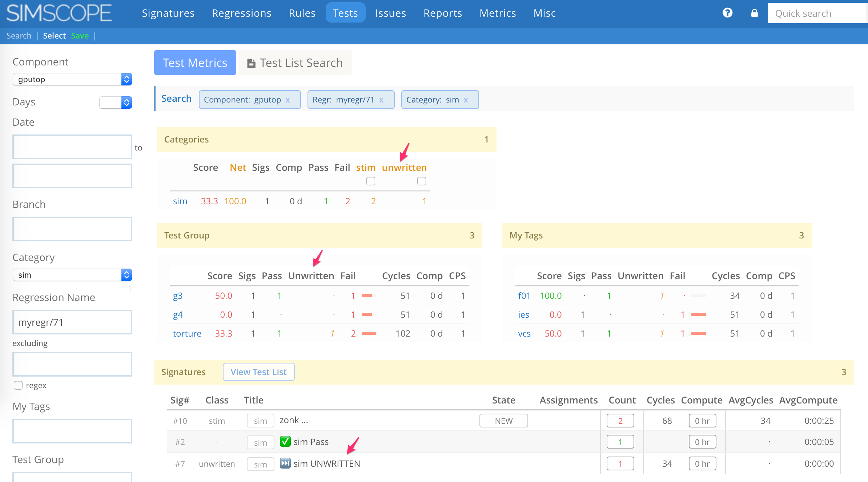Click the first Date input field
The width and height of the screenshot is (868, 482).
point(72,147)
